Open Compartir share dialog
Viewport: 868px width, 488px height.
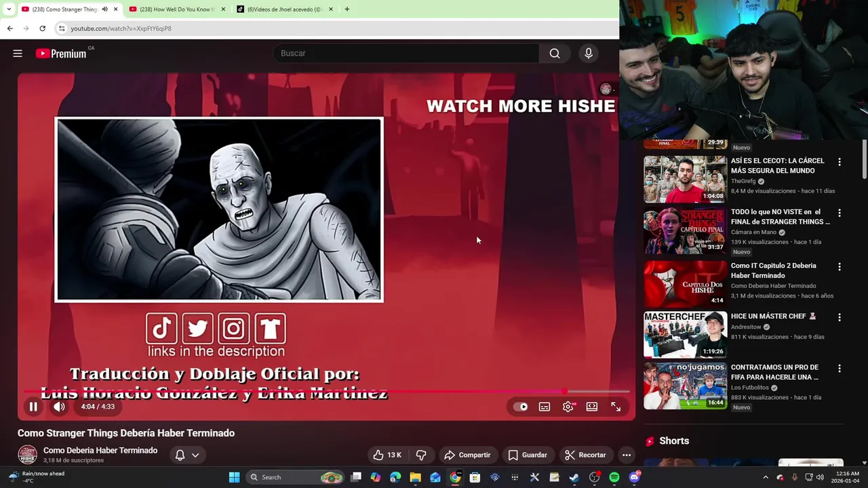[467, 455]
